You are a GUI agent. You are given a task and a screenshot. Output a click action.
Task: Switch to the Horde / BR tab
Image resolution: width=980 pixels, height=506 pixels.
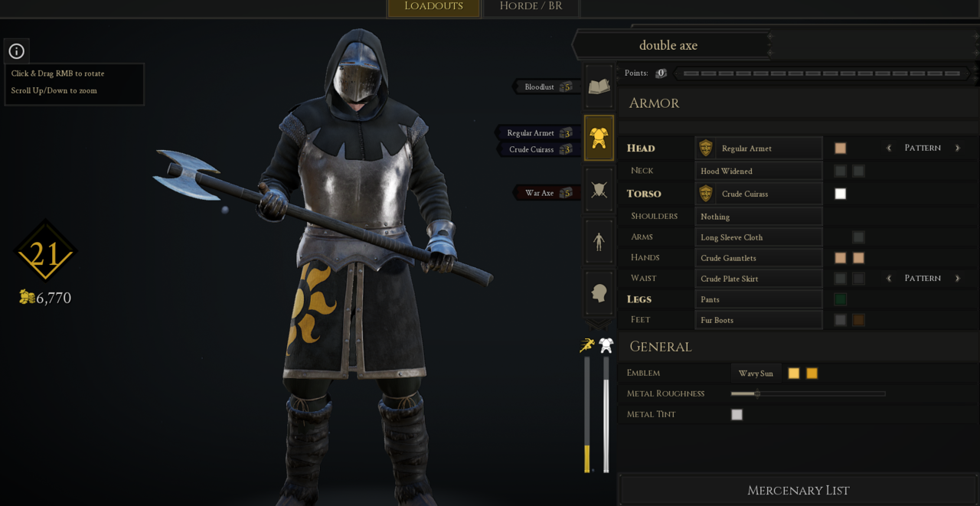click(x=531, y=7)
